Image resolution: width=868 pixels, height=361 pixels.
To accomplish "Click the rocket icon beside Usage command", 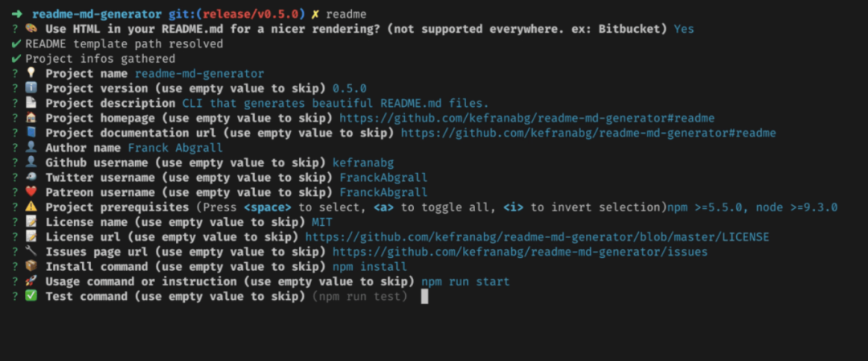I will (31, 281).
